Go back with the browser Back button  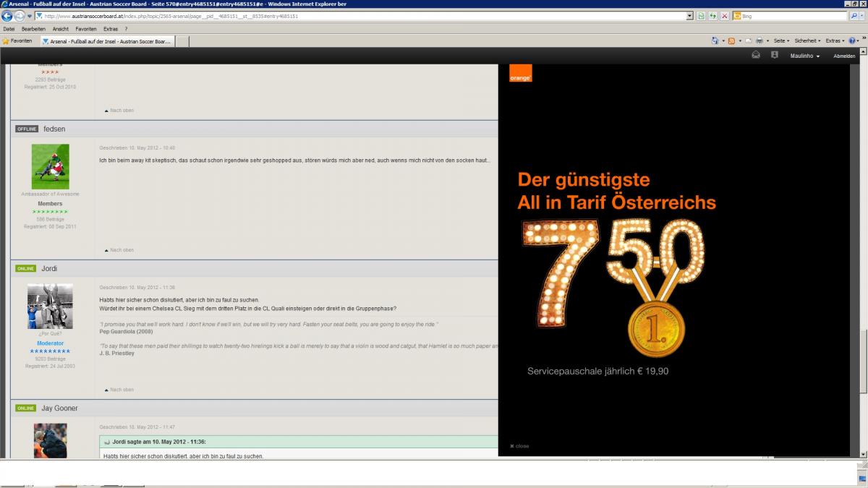[x=8, y=16]
